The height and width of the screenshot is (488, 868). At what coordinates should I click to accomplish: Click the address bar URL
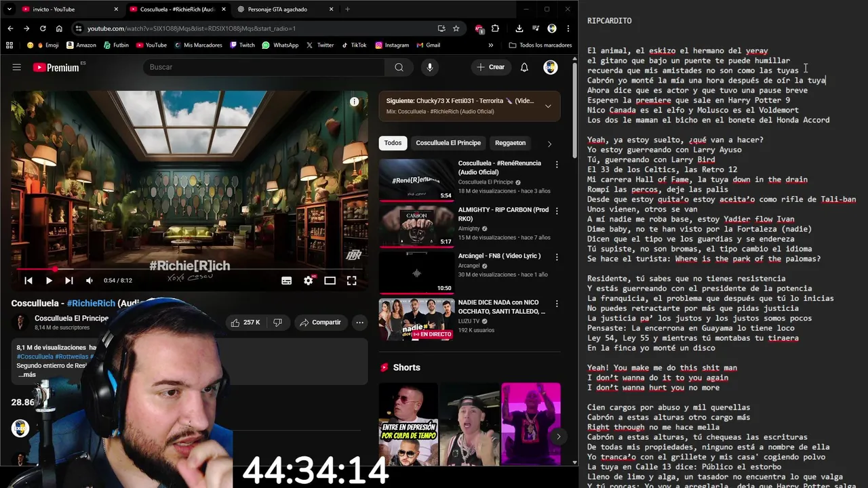[191, 28]
